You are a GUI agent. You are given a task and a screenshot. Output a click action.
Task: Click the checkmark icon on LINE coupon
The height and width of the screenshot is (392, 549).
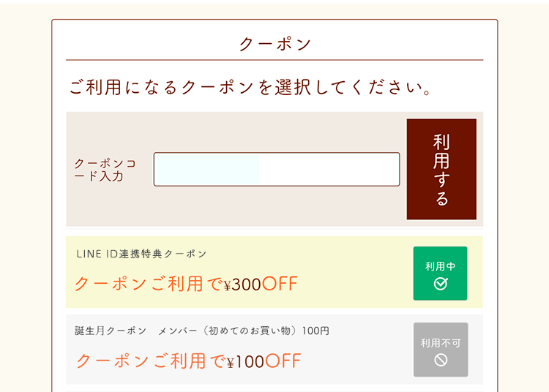tap(441, 284)
